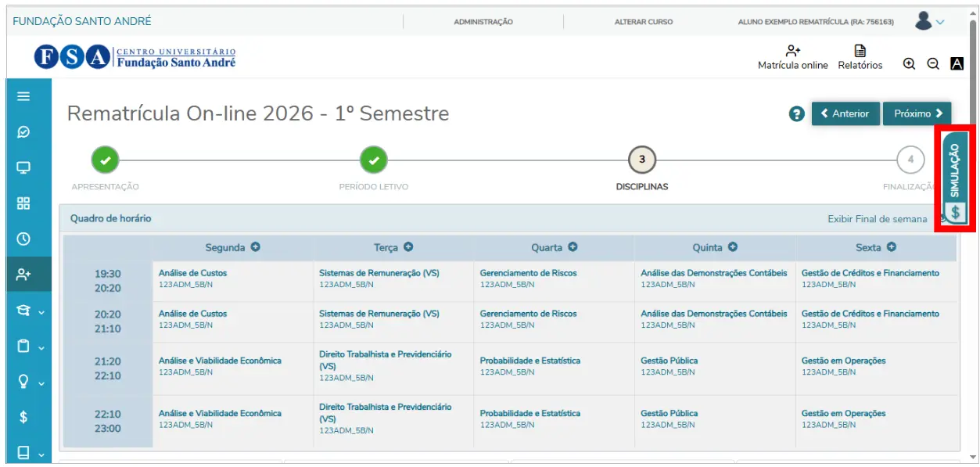Open the grid dashboard sidebar icon
The width and height of the screenshot is (980, 467).
coord(23,203)
